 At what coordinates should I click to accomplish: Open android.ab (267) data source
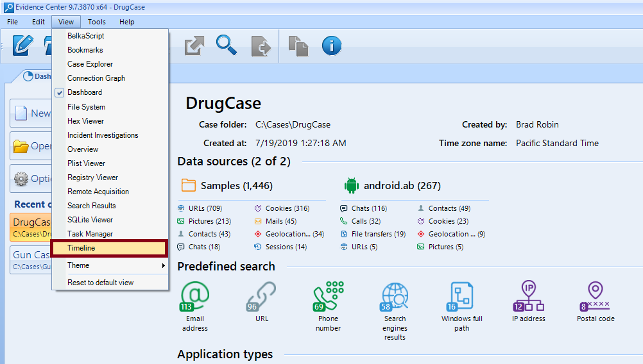(x=402, y=185)
